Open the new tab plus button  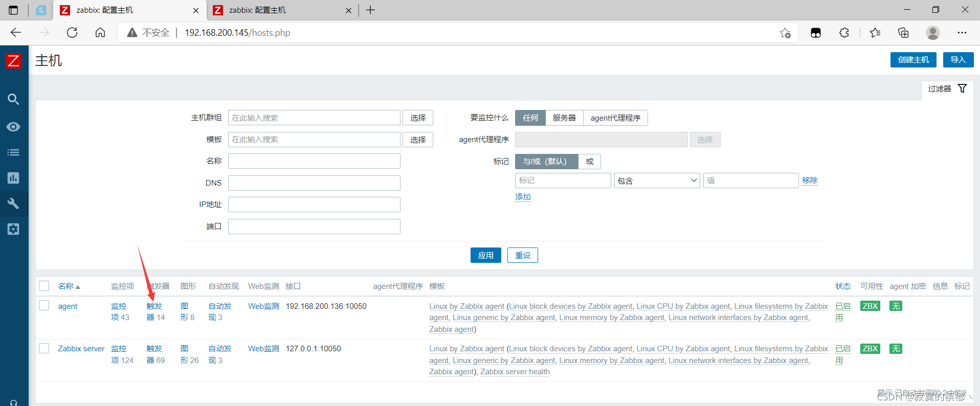[371, 10]
